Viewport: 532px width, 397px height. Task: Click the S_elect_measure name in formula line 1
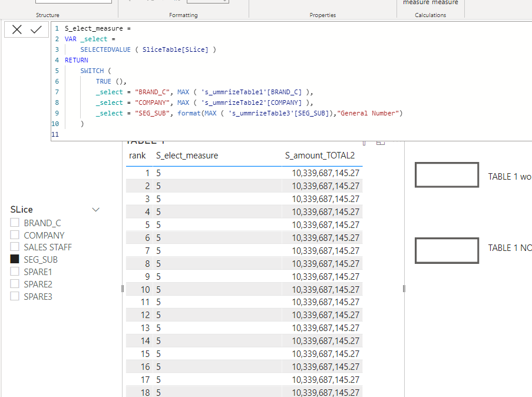(94, 28)
